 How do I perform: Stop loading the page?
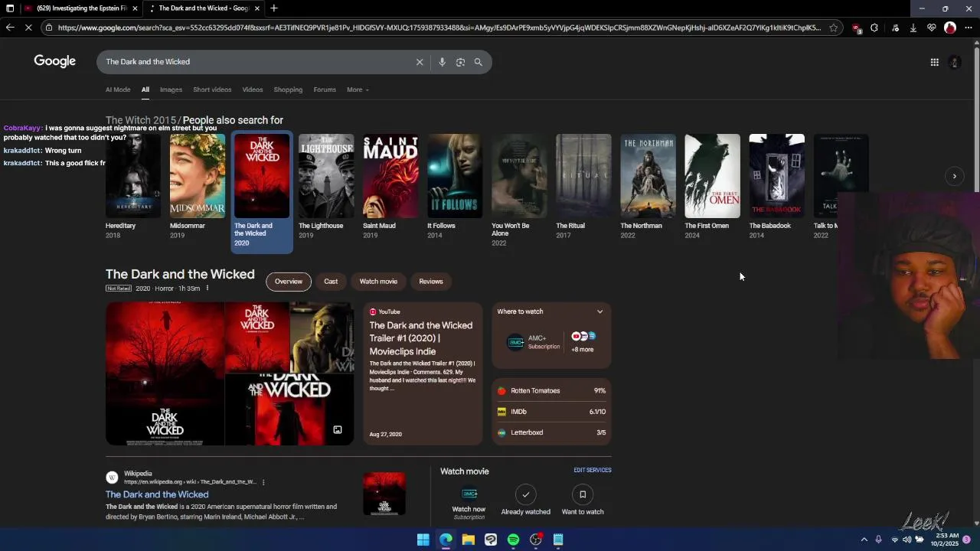tap(28, 28)
